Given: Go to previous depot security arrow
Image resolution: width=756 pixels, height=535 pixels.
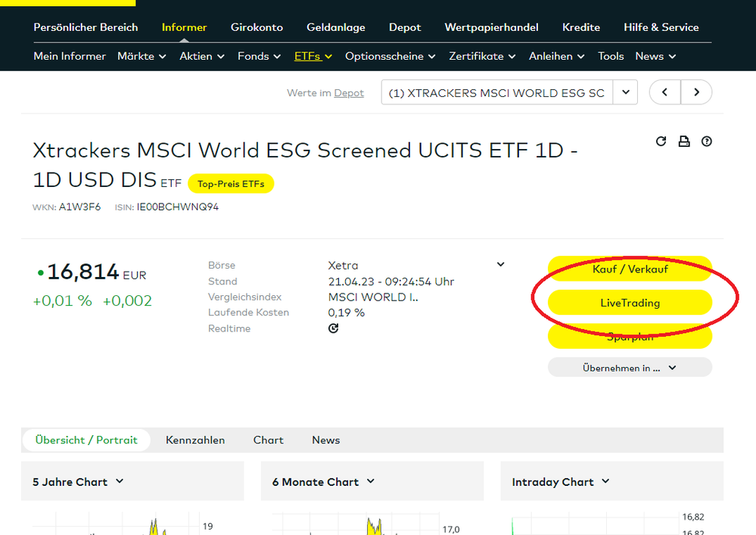Looking at the screenshot, I should [x=665, y=92].
